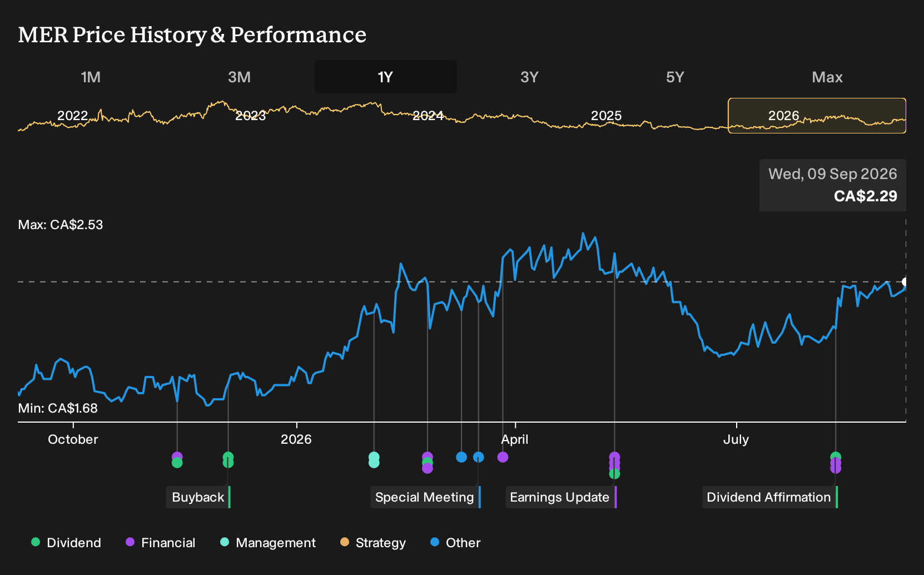Screen dimensions: 924x575
Task: Click green event dot beneath the late-November purple dot
Action: [177, 463]
